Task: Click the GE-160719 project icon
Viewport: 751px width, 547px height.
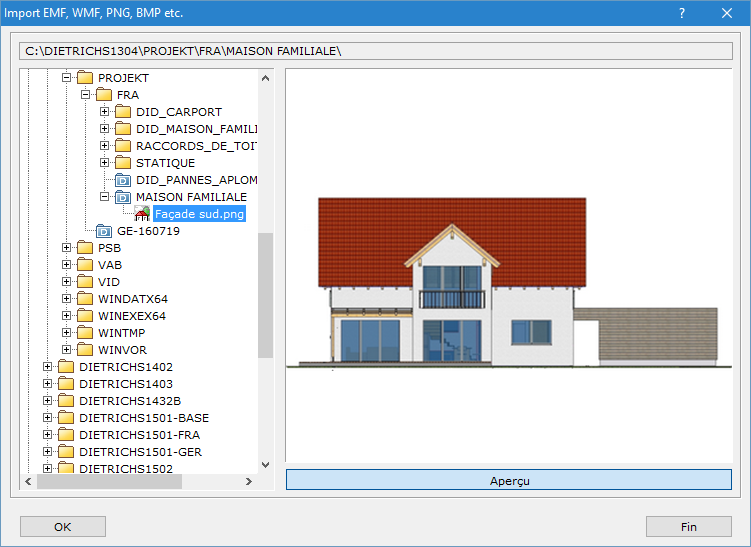Action: click(104, 231)
